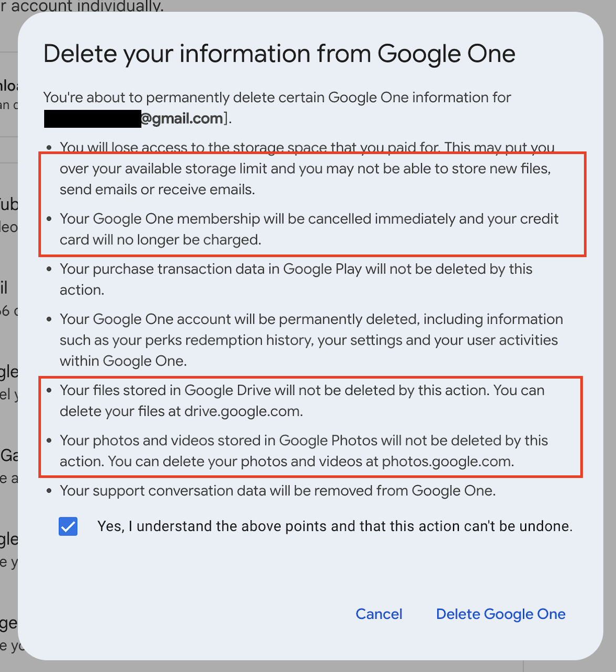Click the Google Play purchase transaction bullet
Image resolution: width=616 pixels, height=672 pixels.
295,269
